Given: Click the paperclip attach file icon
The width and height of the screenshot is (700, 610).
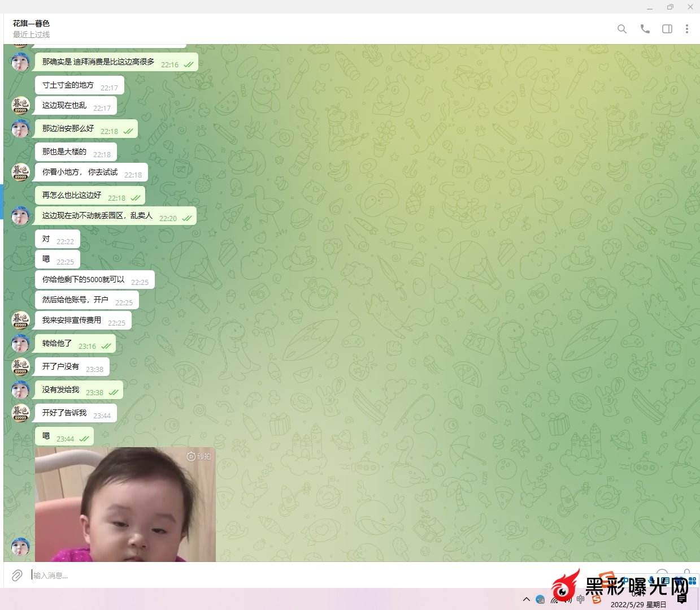Looking at the screenshot, I should pyautogui.click(x=17, y=575).
